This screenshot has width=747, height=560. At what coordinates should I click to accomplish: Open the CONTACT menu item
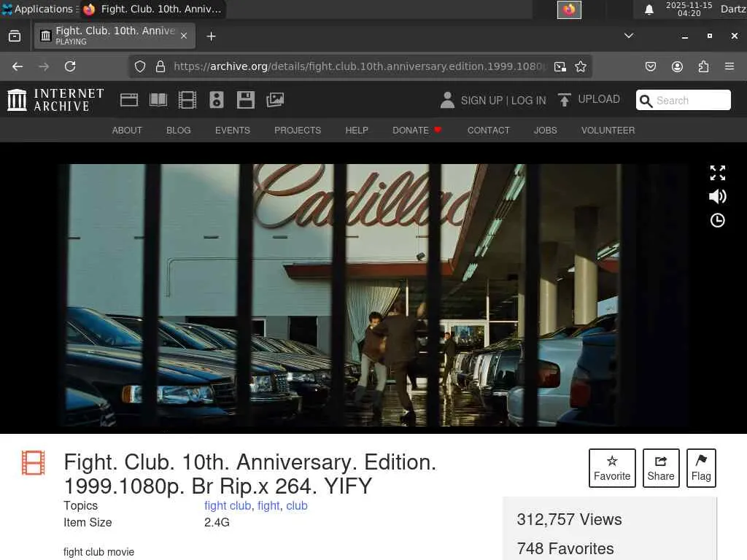click(x=488, y=131)
